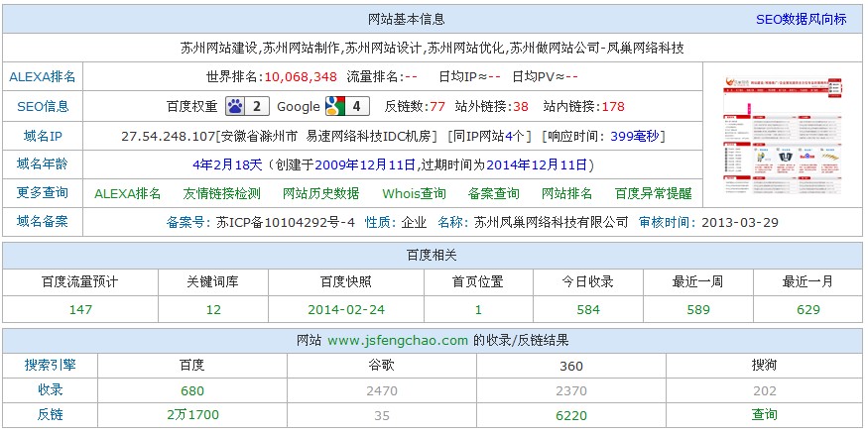Open 备案查询 link

pyautogui.click(x=493, y=193)
